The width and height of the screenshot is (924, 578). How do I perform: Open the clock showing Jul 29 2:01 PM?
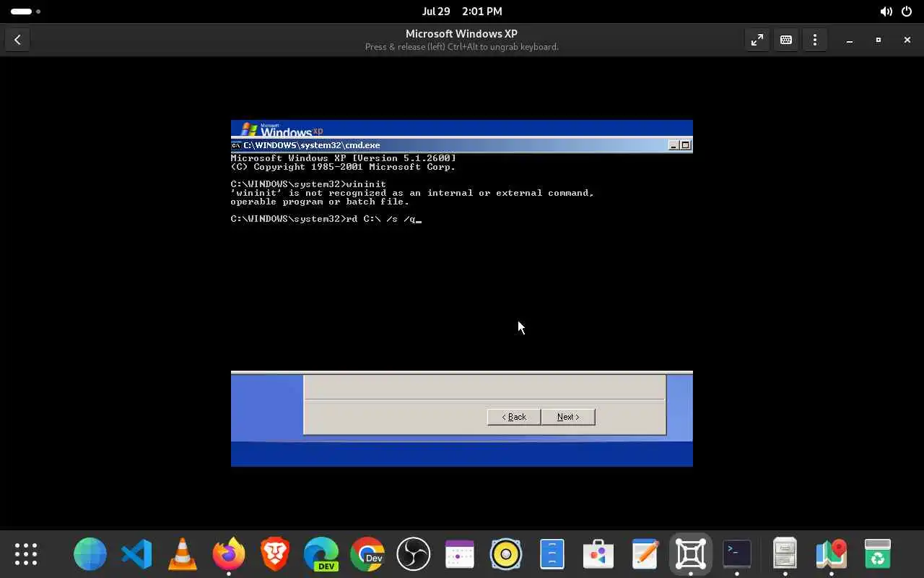pos(462,12)
